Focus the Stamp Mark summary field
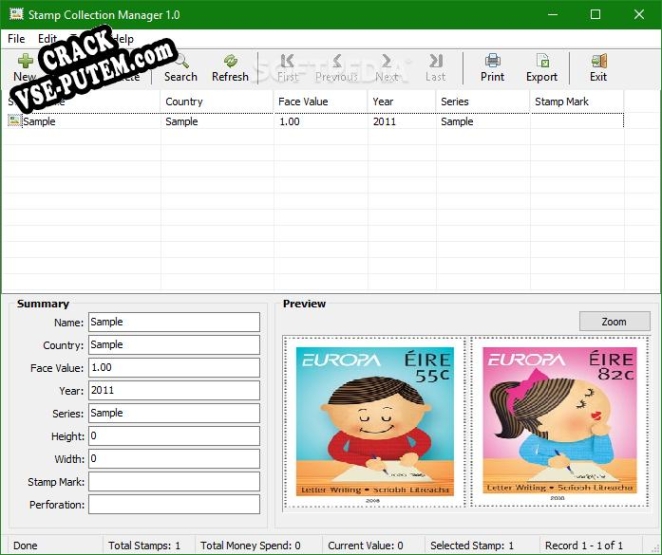Image resolution: width=662 pixels, height=555 pixels. pyautogui.click(x=174, y=482)
